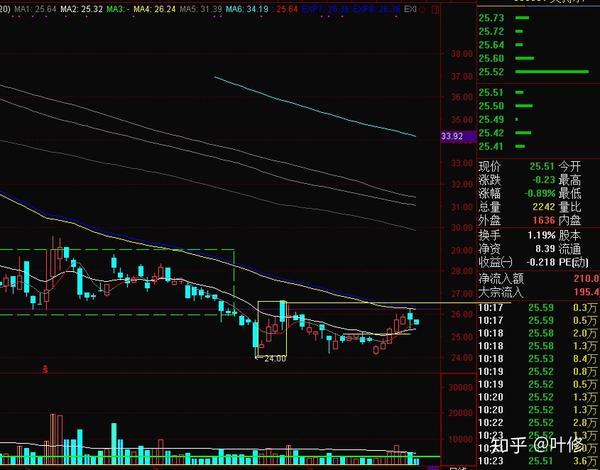The width and height of the screenshot is (600, 470).
Task: Click the 24.00 low price label on chart
Action: 275,359
